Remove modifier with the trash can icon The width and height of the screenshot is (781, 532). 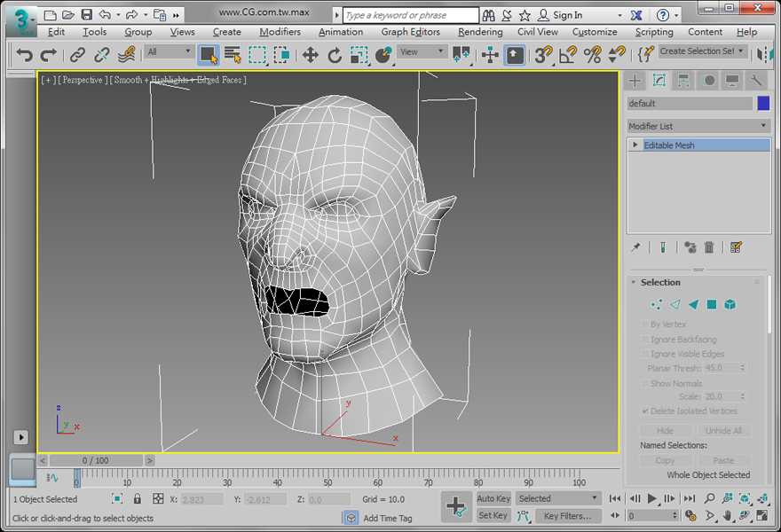pyautogui.click(x=709, y=247)
